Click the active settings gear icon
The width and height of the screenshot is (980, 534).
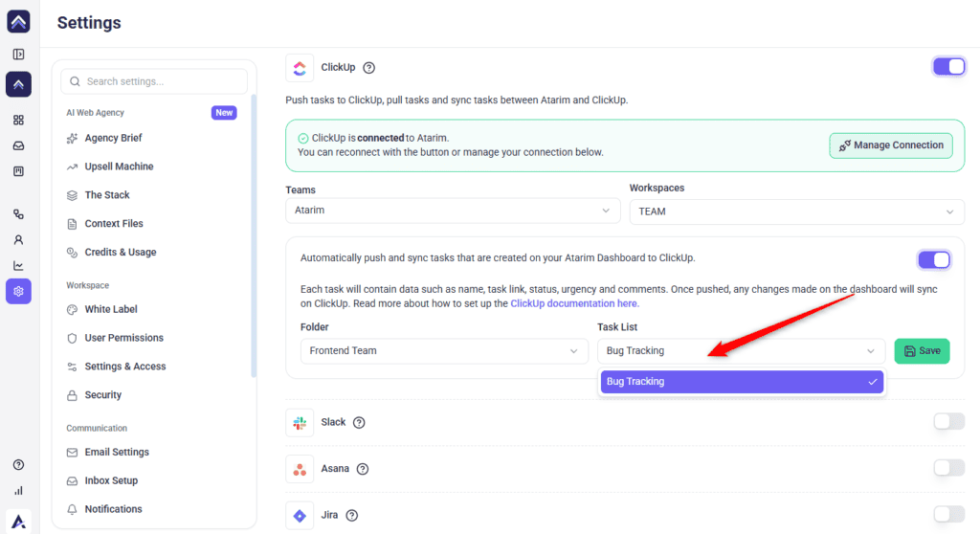click(19, 291)
